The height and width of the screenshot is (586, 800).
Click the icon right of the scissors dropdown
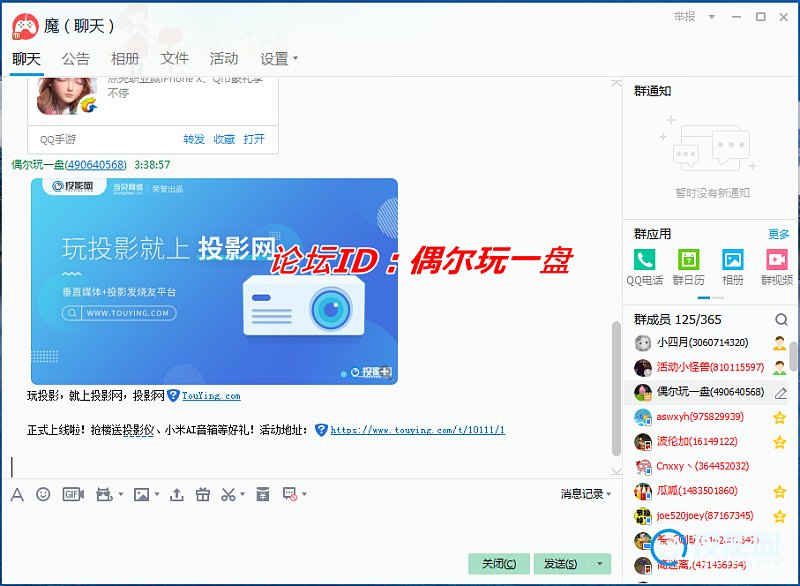(x=263, y=494)
